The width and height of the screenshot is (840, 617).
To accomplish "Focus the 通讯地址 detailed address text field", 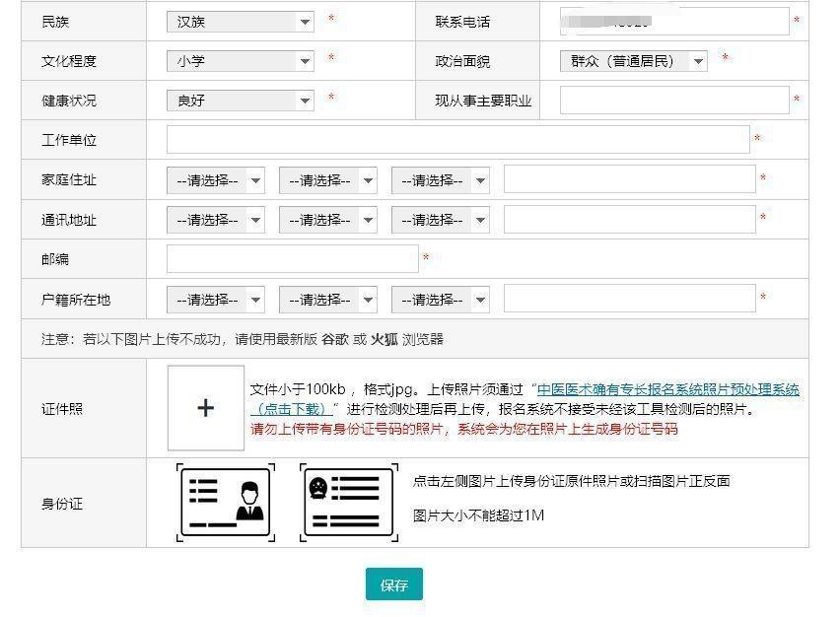I will pyautogui.click(x=629, y=220).
